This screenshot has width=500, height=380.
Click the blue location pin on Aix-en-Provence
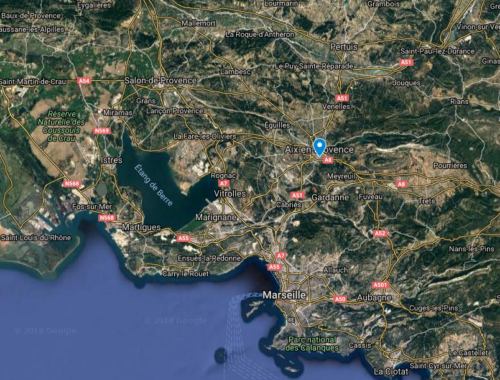coord(319,147)
